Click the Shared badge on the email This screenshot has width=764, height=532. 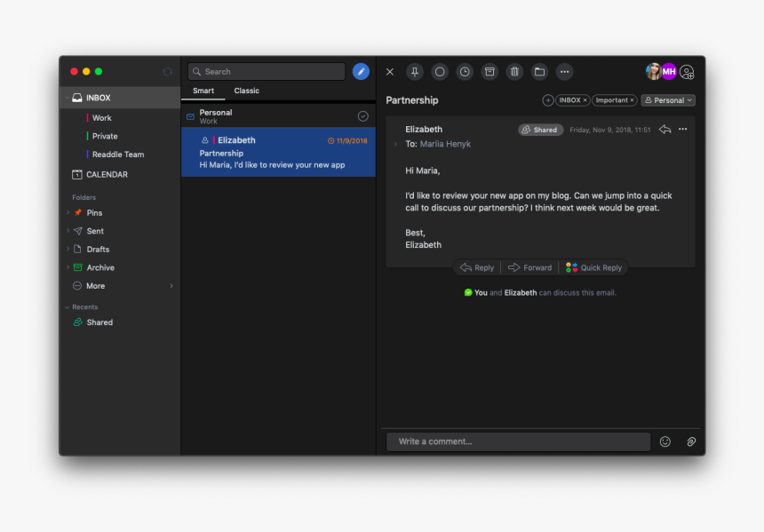click(x=540, y=130)
